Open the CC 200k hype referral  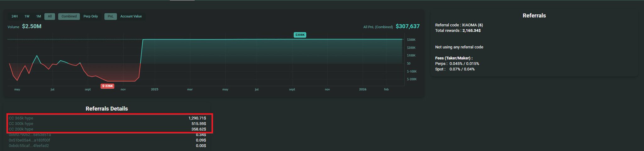click(x=21, y=129)
